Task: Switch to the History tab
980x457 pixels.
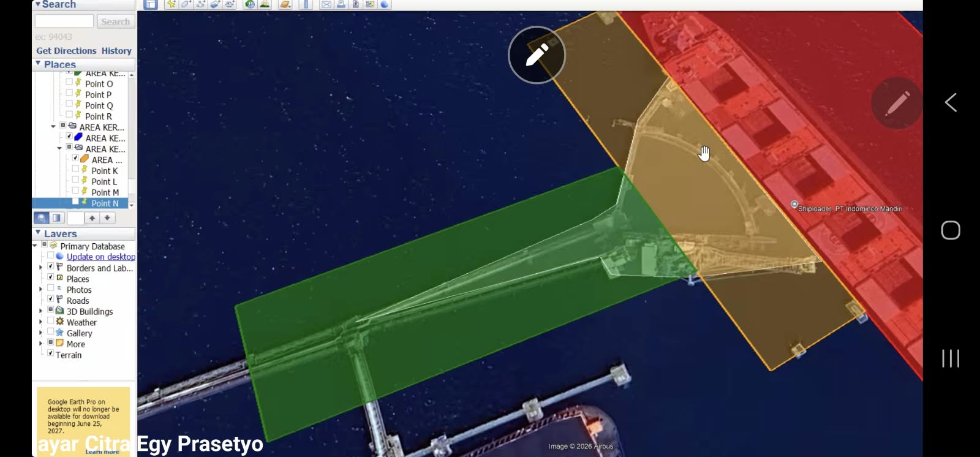Action: pyautogui.click(x=116, y=51)
